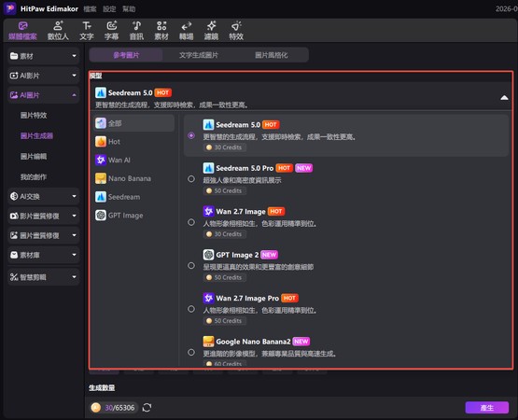Click GPT Image 2 model icon
518x420 pixels.
point(208,255)
